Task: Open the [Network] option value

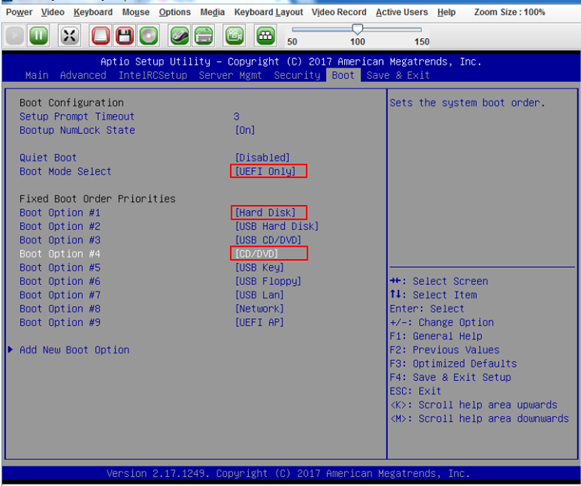Action: coord(259,309)
